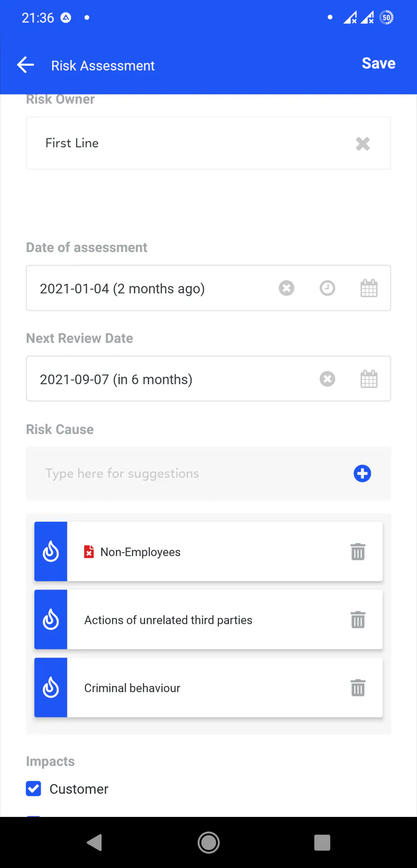Set assessment date to now via clock icon

pos(327,288)
